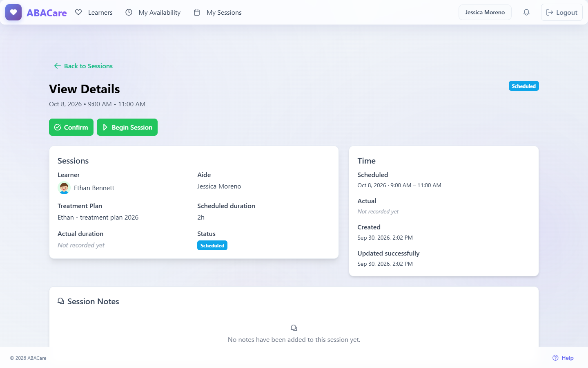Select learner name Ethan Bennett
Screen dimensions: 588x368
(x=94, y=188)
